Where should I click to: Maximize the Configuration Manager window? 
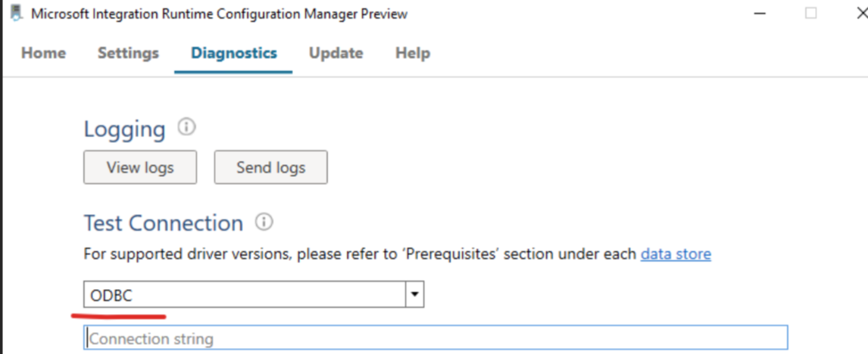[810, 14]
